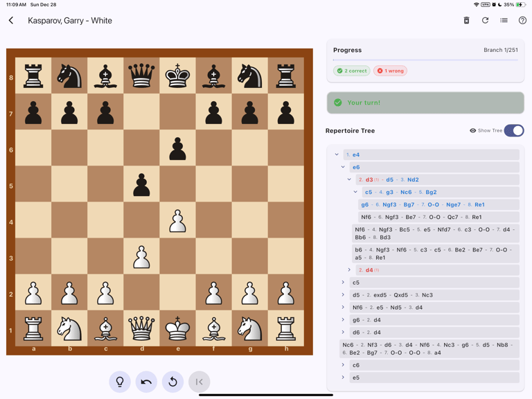This screenshot has width=532, height=399.
Task: Select the g6 6. Ngf3 Bg7 line
Action: coord(438,204)
